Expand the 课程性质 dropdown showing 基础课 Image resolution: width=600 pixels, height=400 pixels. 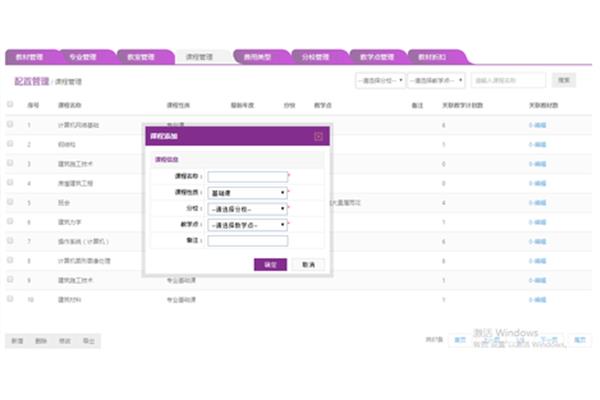(248, 193)
